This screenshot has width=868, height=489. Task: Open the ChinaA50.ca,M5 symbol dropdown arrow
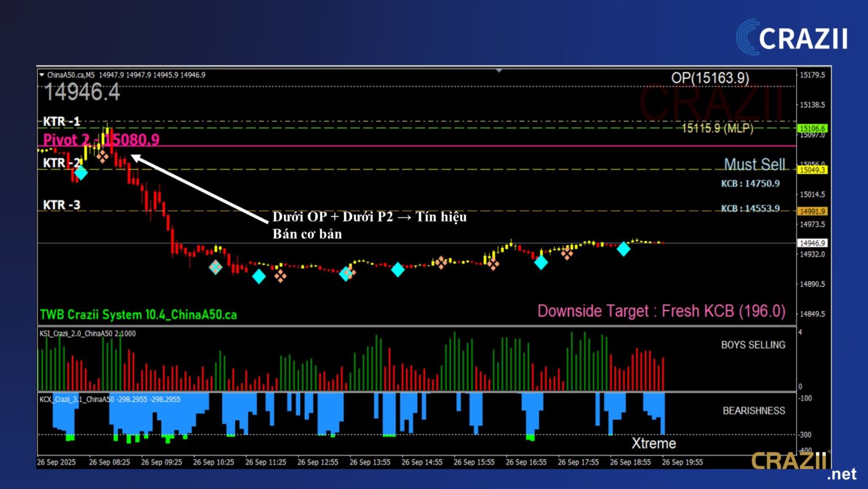tap(42, 75)
